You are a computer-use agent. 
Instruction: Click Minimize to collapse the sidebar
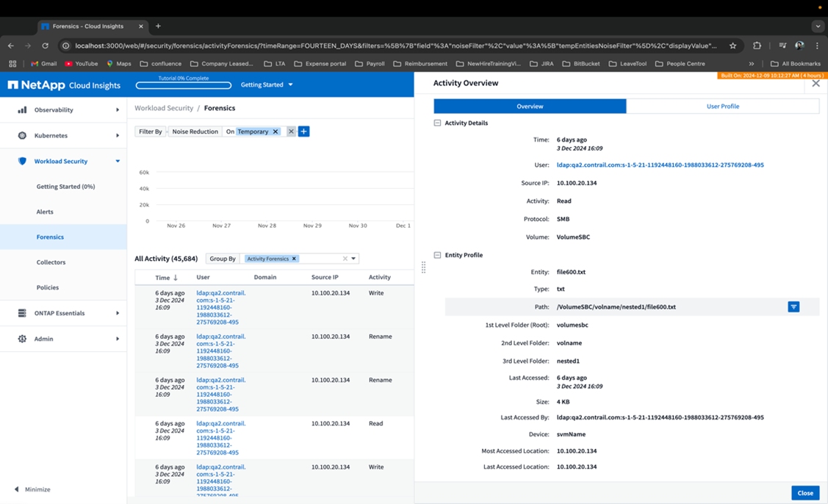pyautogui.click(x=35, y=489)
